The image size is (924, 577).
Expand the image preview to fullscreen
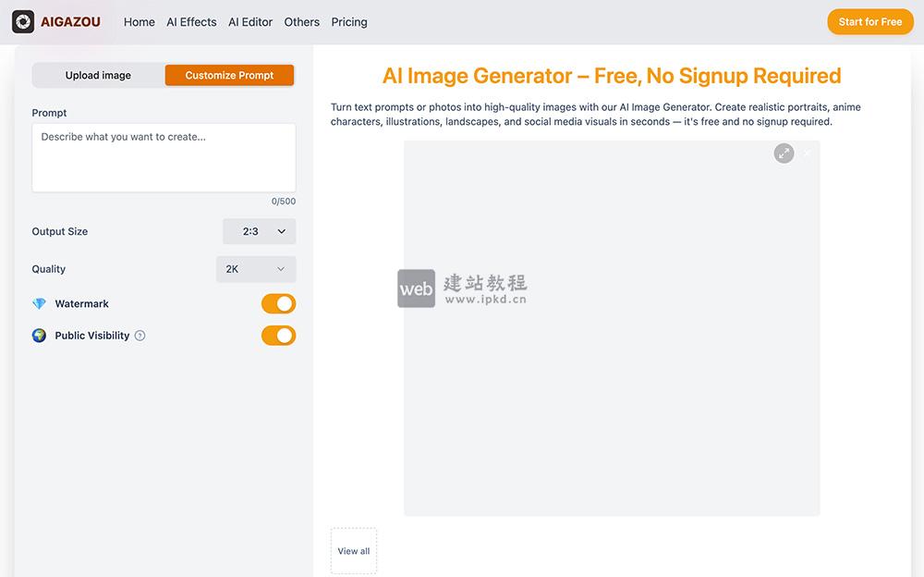pos(784,153)
